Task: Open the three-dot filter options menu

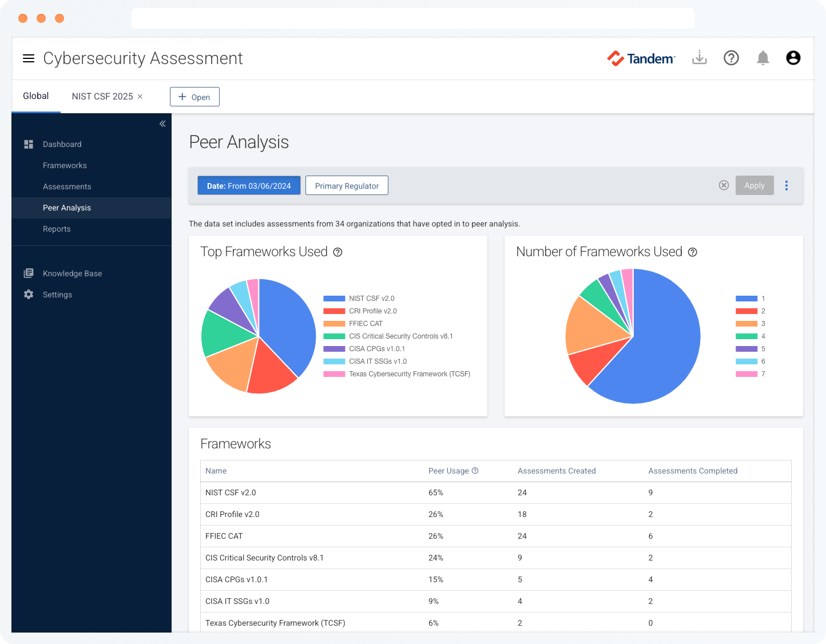Action: [x=787, y=185]
